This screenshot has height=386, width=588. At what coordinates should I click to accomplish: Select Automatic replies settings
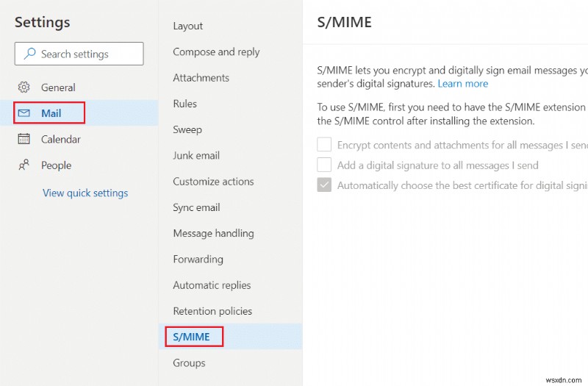tap(212, 285)
